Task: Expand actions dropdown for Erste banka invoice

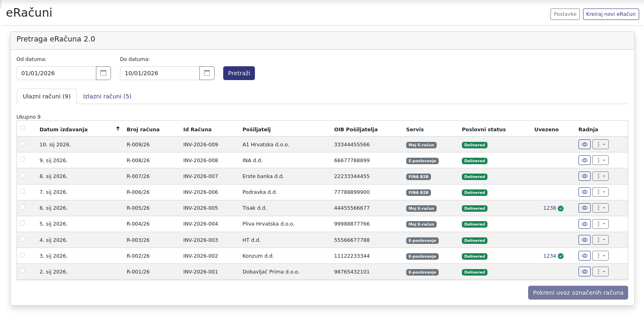Action: (600, 176)
